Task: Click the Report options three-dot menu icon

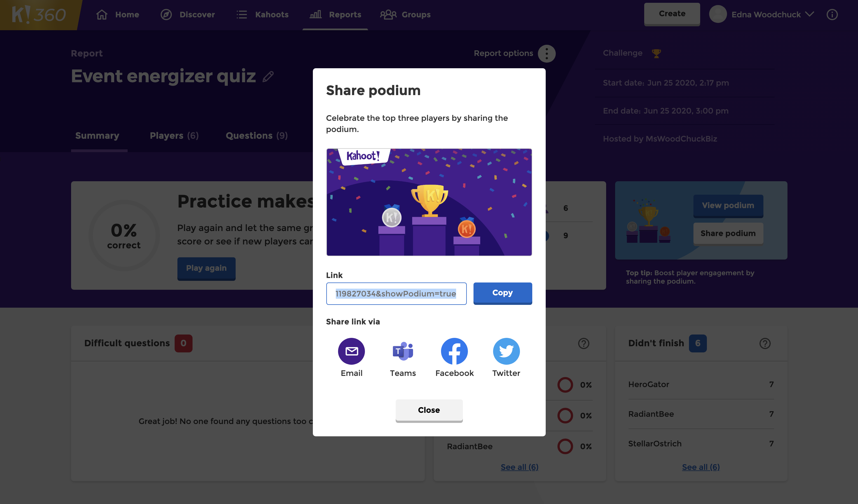Action: 547,53
